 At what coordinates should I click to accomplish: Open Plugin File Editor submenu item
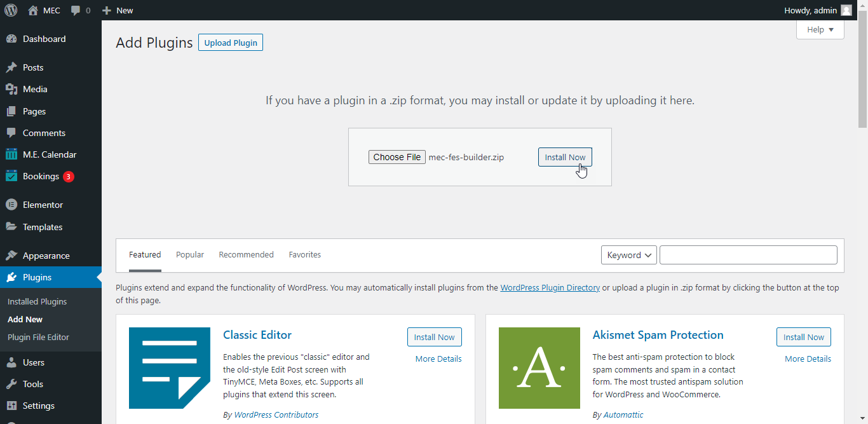(38, 337)
